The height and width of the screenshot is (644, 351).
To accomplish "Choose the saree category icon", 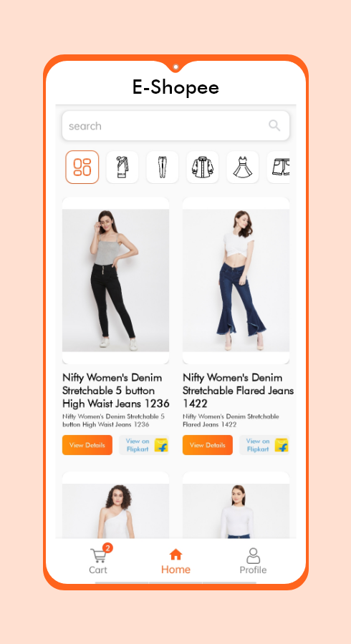I will [x=122, y=167].
